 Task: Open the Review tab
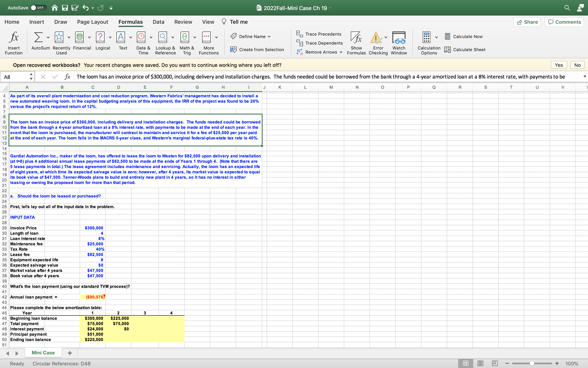point(183,22)
